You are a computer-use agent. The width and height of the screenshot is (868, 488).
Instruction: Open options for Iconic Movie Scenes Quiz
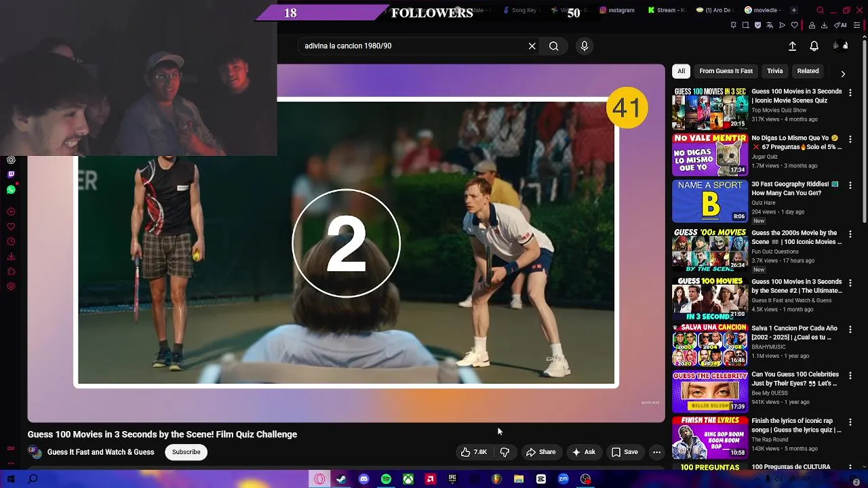click(x=850, y=92)
